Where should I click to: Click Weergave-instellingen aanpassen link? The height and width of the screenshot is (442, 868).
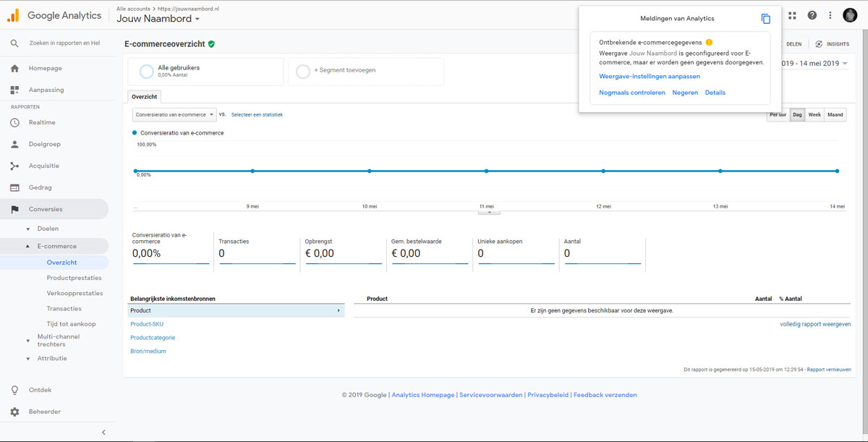pyautogui.click(x=650, y=76)
